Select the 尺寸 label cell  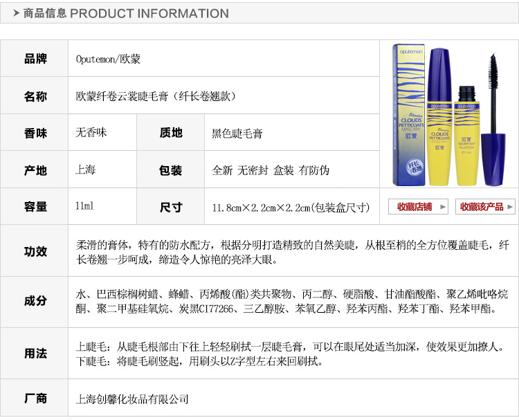170,207
